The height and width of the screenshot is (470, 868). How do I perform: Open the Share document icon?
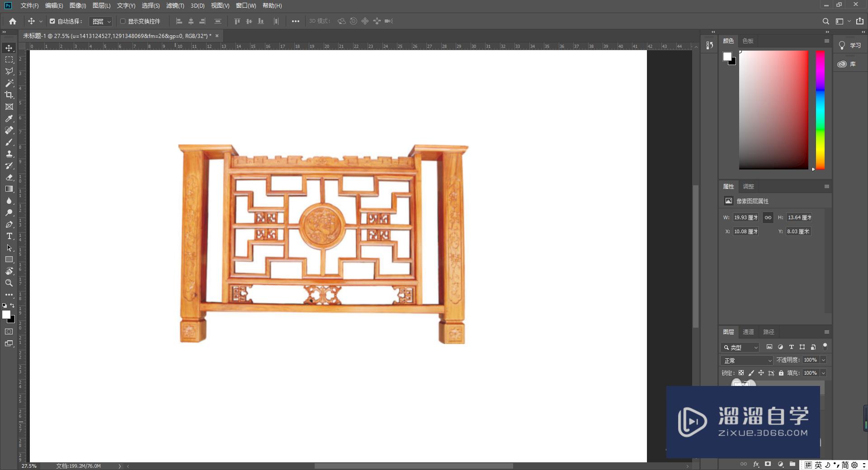[860, 21]
